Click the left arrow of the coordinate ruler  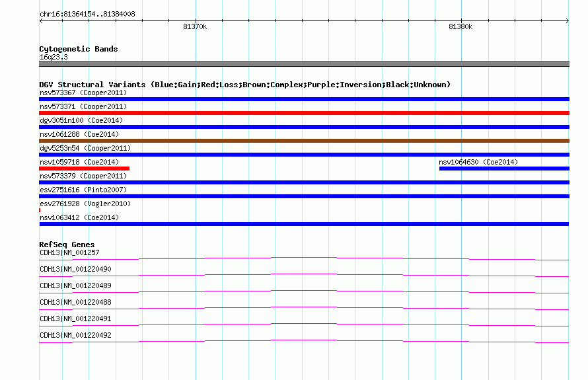click(x=41, y=21)
